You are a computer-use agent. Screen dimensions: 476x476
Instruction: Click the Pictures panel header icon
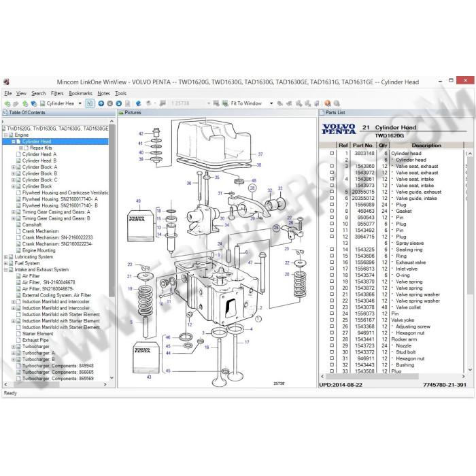[x=121, y=113]
